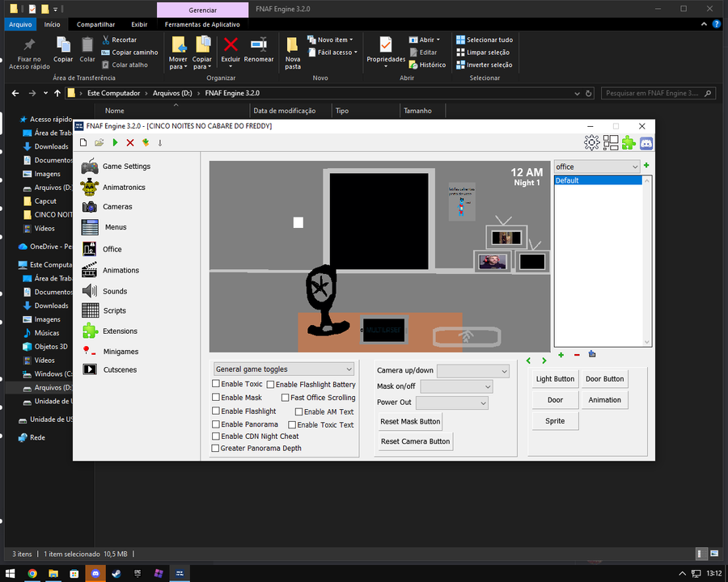Open Minigames section in sidebar

[110, 352]
